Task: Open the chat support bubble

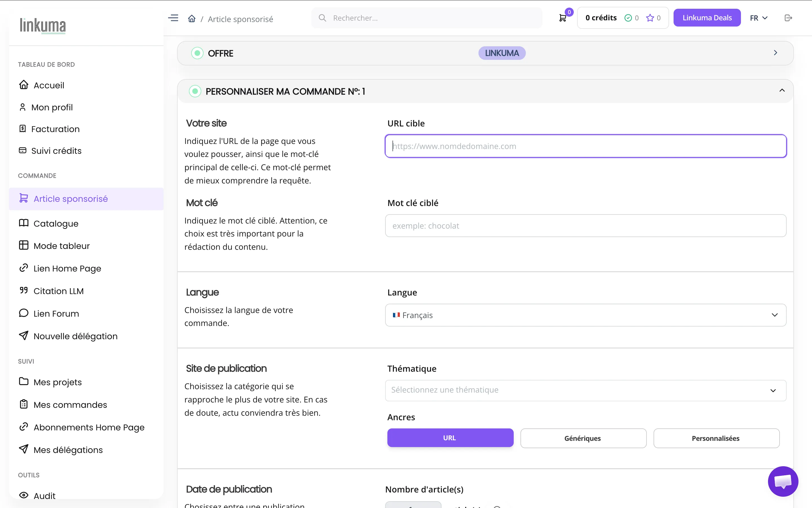Action: 783,481
